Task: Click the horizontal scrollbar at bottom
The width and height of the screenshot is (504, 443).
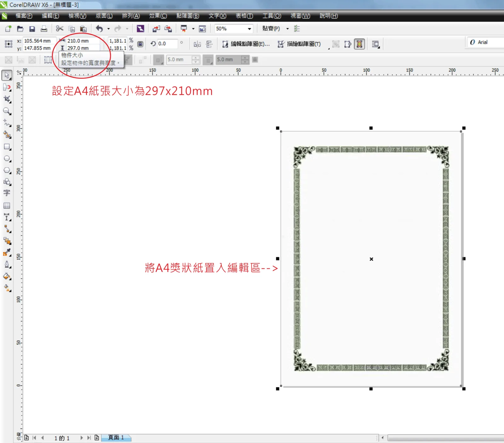Action: [x=445, y=438]
